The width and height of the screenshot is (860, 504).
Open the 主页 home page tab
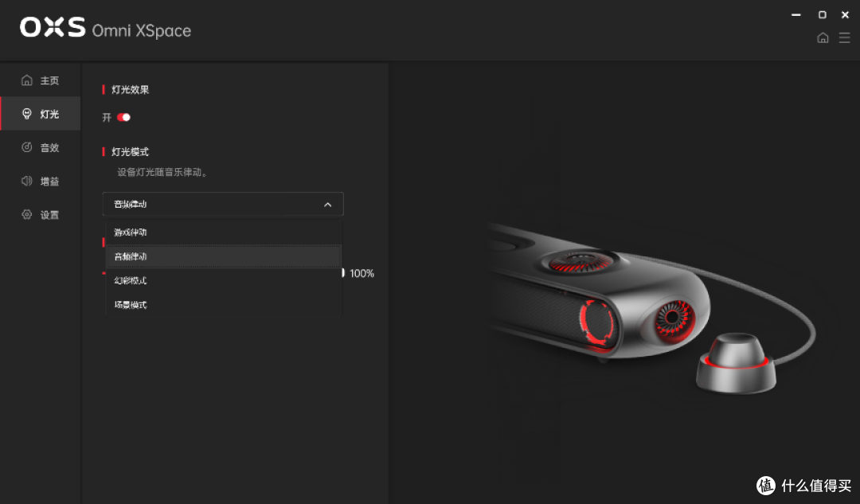pos(40,80)
